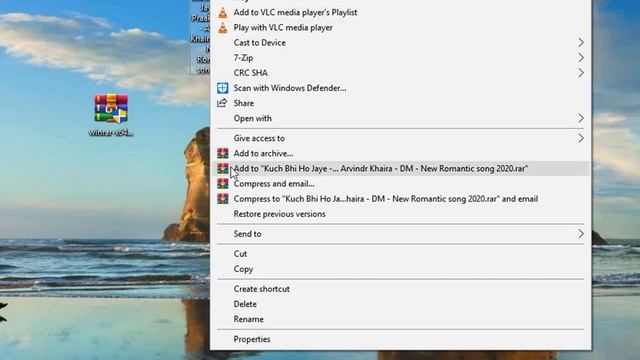Click VLC cone beside Play with VLC
Viewport: 640px width, 360px height.
(x=222, y=28)
